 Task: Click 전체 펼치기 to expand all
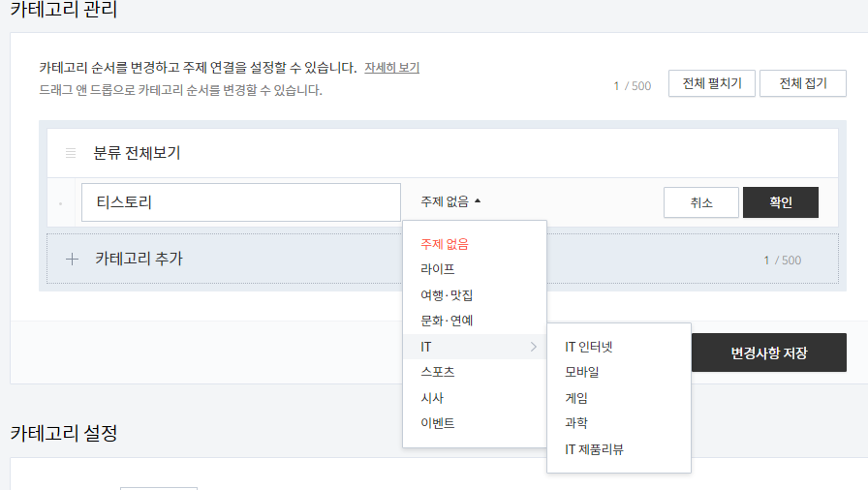coord(712,83)
